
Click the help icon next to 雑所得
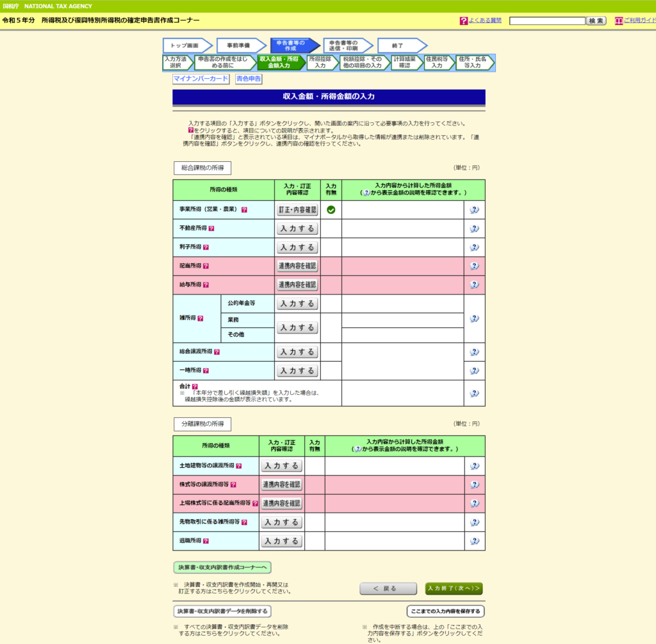[x=201, y=318]
